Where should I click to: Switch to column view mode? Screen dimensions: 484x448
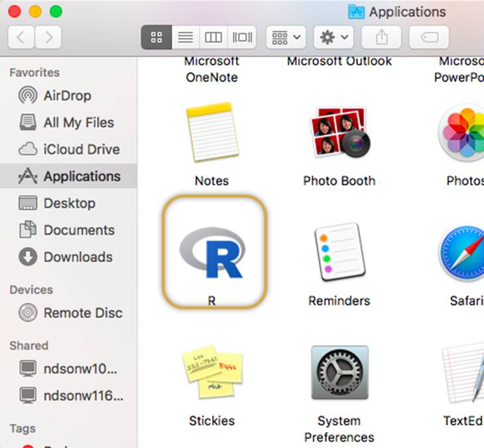pos(212,38)
